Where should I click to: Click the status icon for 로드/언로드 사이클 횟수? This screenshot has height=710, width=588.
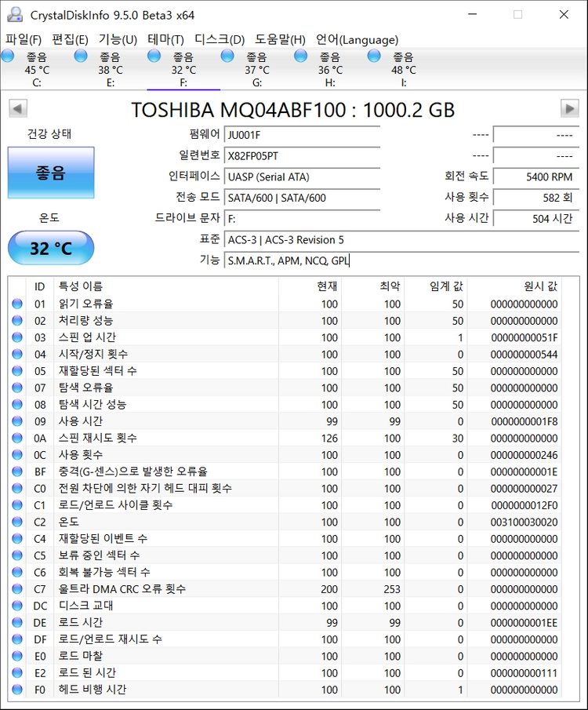[x=17, y=505]
